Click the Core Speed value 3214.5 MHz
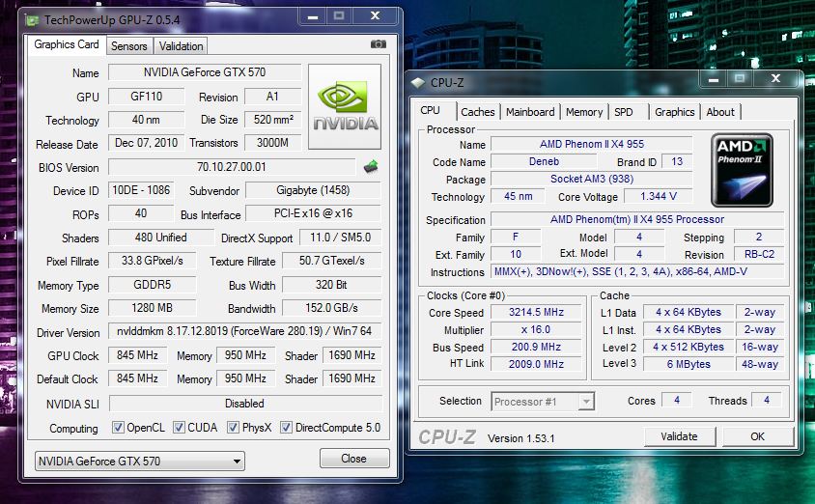The width and height of the screenshot is (815, 504). tap(536, 312)
